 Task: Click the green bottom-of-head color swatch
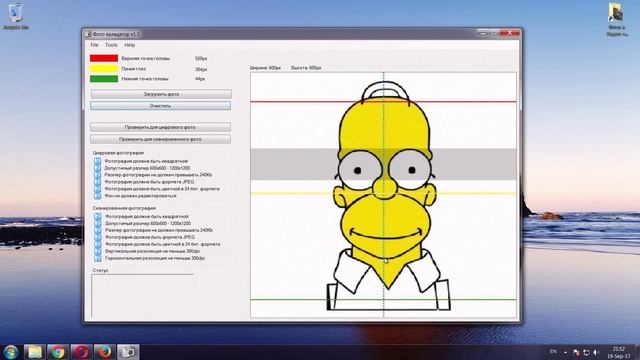(104, 79)
